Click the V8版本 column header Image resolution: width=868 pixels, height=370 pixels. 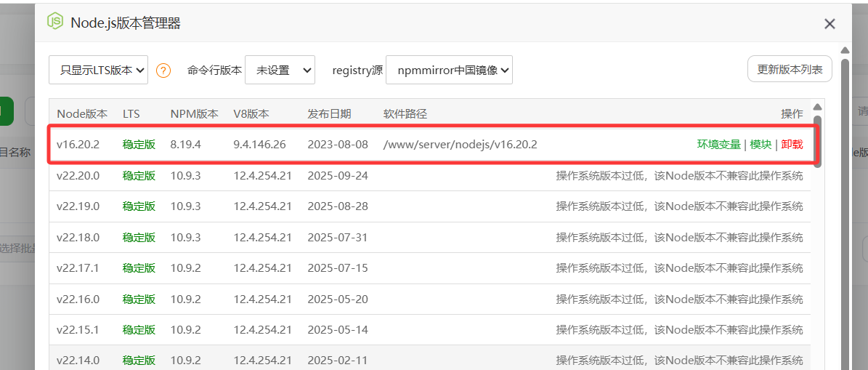pos(251,114)
